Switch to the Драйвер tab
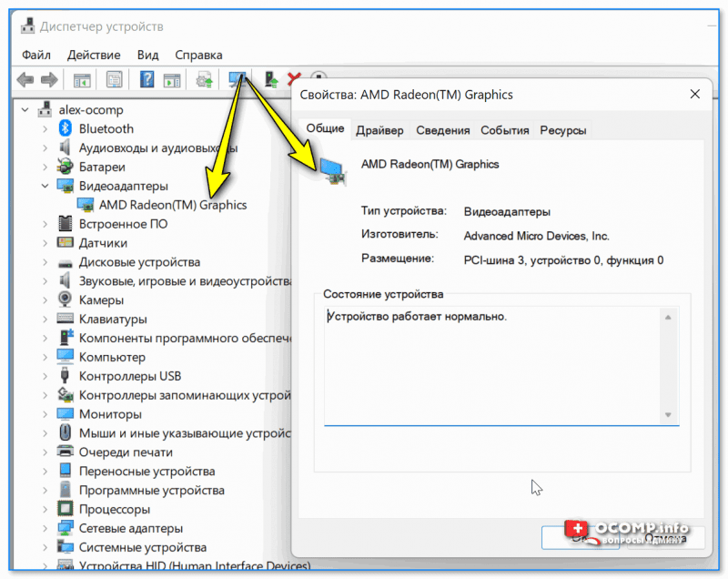The width and height of the screenshot is (728, 579). (x=379, y=130)
